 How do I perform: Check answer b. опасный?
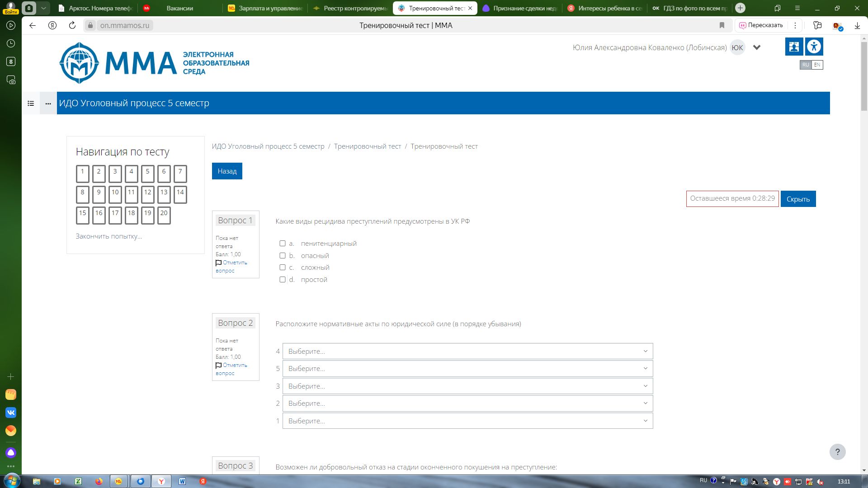(x=283, y=256)
